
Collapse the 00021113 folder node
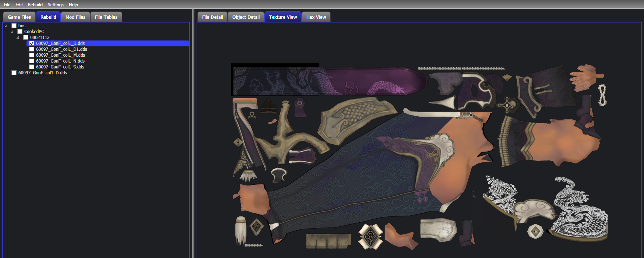click(x=18, y=38)
